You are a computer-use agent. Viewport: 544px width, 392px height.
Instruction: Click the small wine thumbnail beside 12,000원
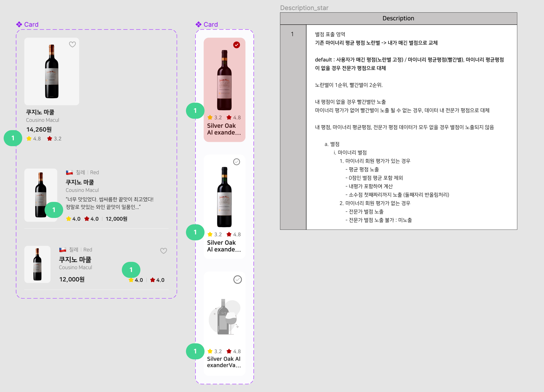pyautogui.click(x=37, y=264)
